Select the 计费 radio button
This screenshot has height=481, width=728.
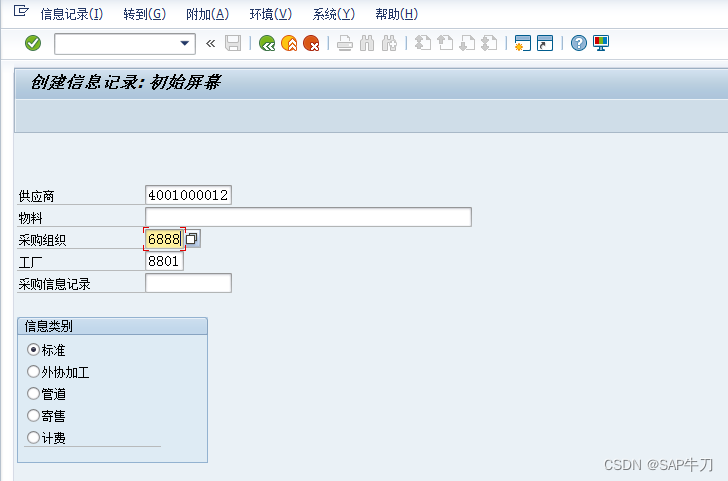(33, 437)
